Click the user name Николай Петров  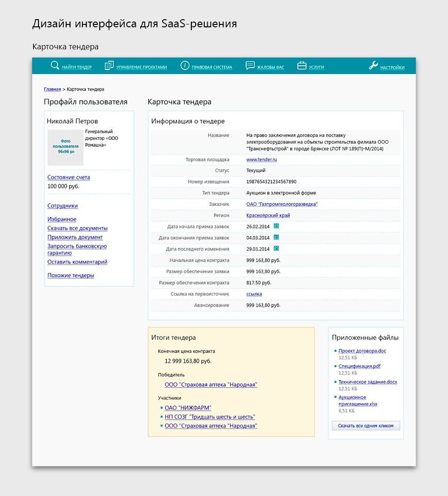pyautogui.click(x=72, y=121)
